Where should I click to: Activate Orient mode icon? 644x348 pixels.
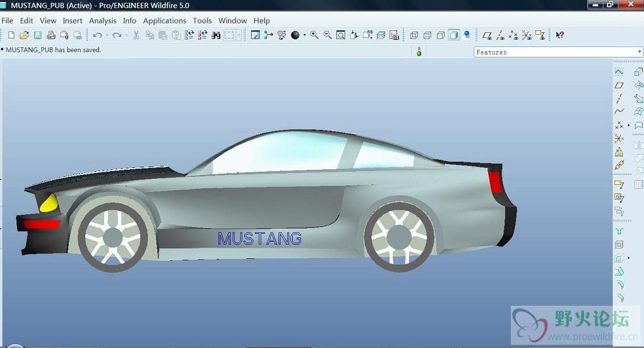282,35
